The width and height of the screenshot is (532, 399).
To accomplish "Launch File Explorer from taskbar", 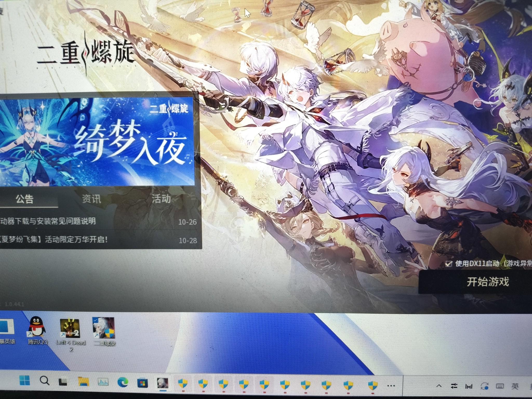I will click(x=83, y=382).
